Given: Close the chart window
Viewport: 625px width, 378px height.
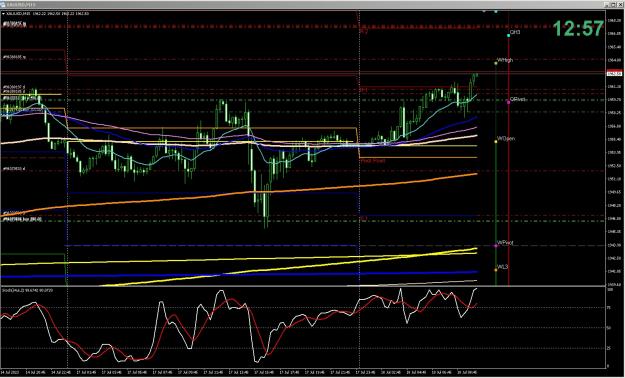Looking at the screenshot, I should click(x=621, y=4).
